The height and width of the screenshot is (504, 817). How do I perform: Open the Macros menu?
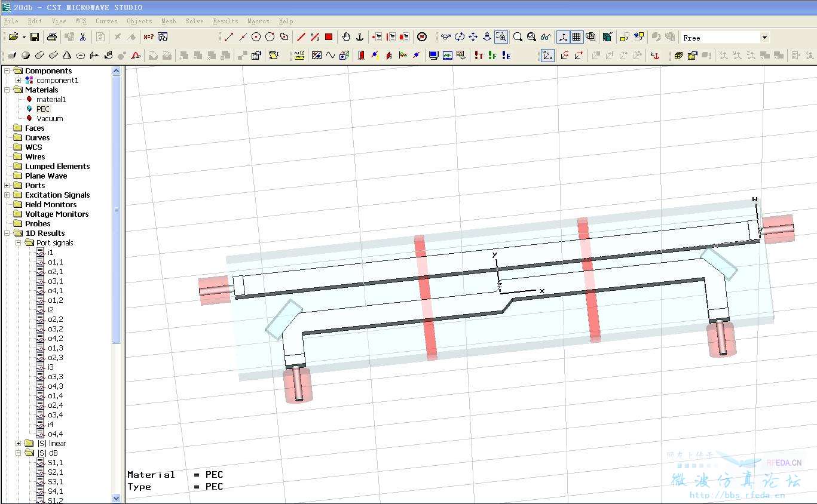tap(258, 21)
